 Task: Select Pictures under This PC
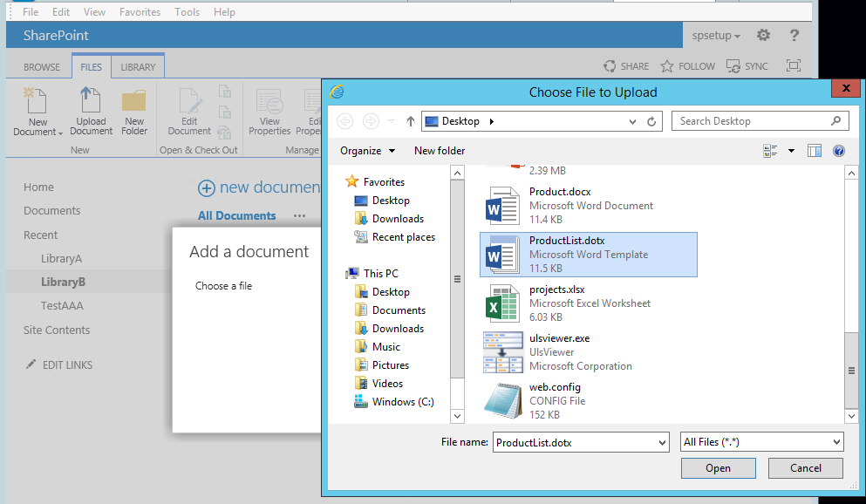coord(382,364)
